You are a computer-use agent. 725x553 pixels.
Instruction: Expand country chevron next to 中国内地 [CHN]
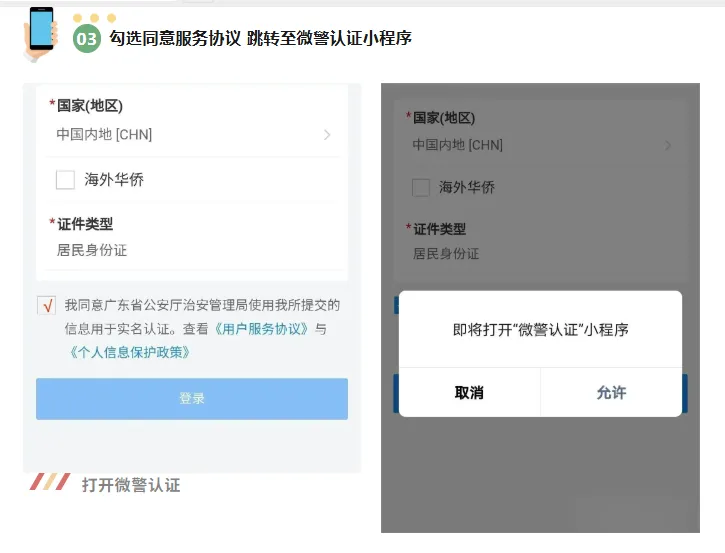[x=327, y=135]
